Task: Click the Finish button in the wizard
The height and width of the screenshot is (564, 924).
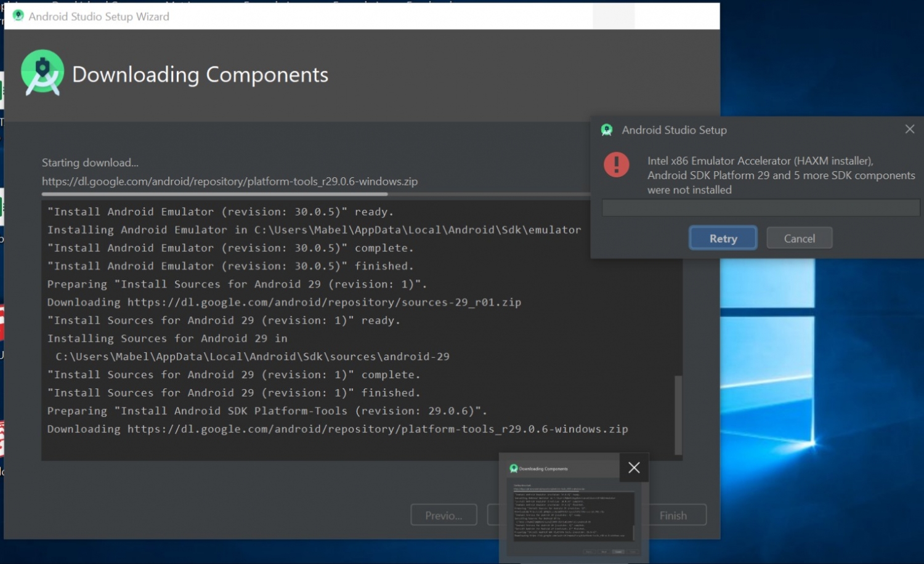Action: pyautogui.click(x=673, y=515)
